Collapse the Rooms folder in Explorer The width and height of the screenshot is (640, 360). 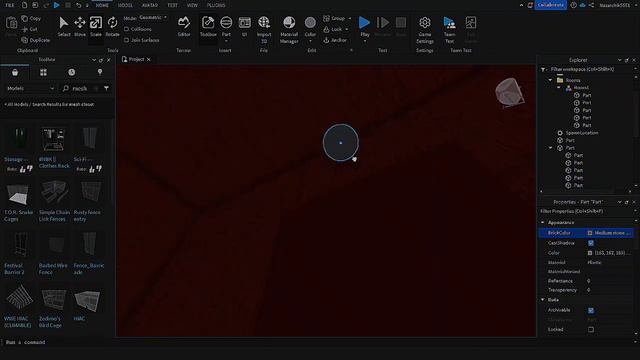click(550, 80)
